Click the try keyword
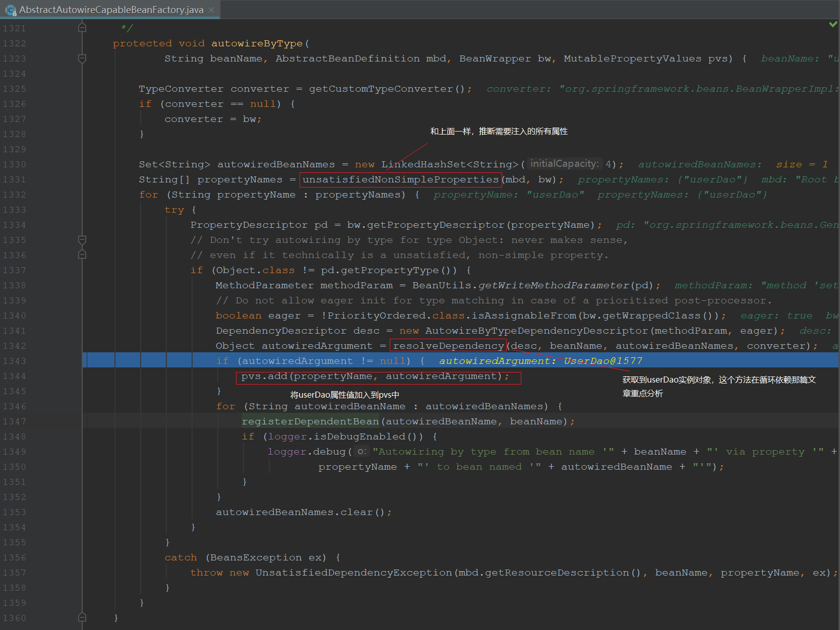 coord(174,210)
